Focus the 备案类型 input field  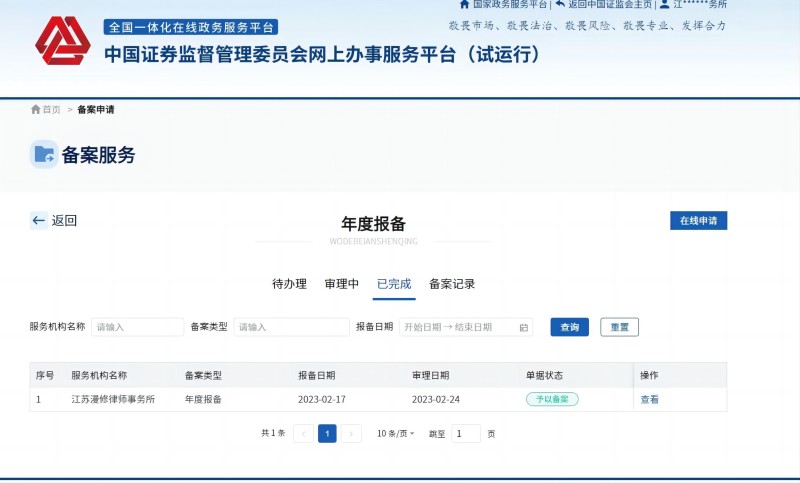tap(291, 327)
